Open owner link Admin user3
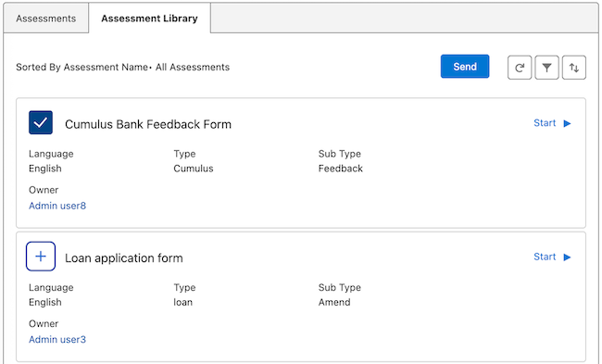Screen dimensions: 602x364 pyautogui.click(x=57, y=339)
